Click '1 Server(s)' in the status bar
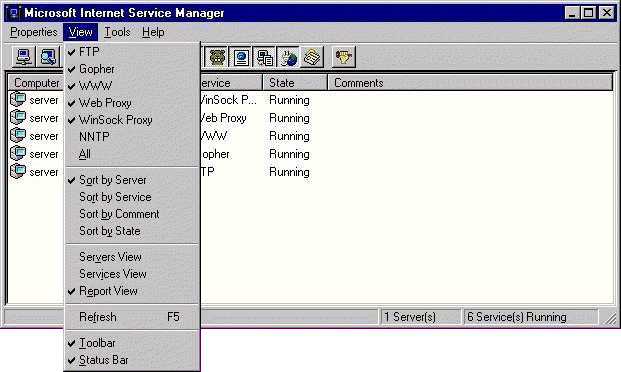Screen dimensions: 621x372 coord(421,317)
